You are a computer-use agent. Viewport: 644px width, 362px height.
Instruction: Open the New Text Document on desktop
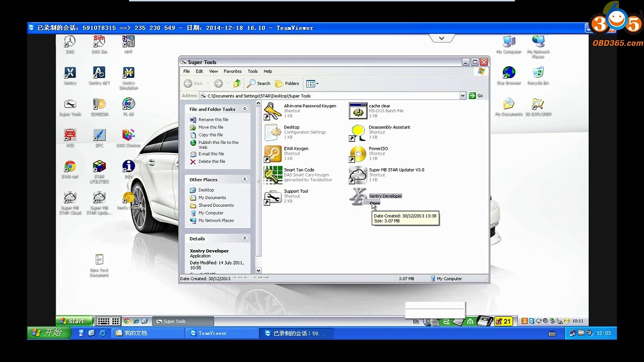99,265
